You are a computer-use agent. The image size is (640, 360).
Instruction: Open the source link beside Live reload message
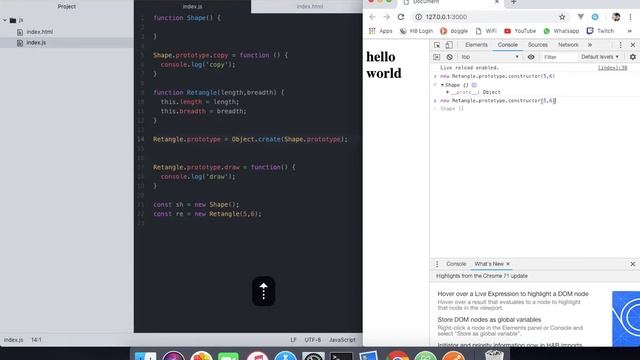pos(612,68)
